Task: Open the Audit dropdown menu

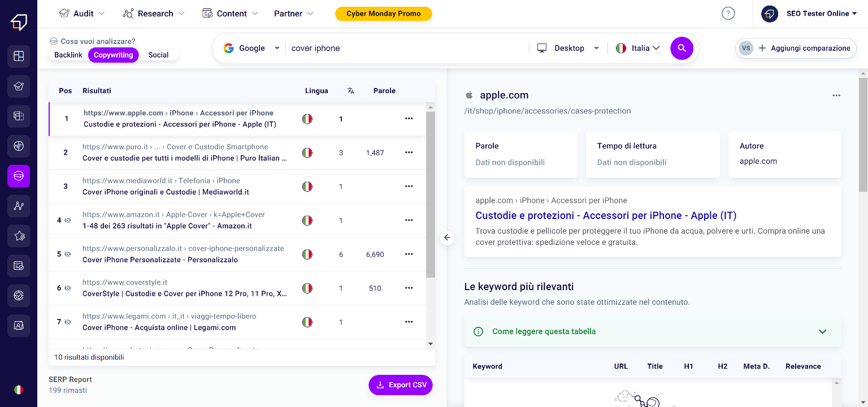Action: 82,14
